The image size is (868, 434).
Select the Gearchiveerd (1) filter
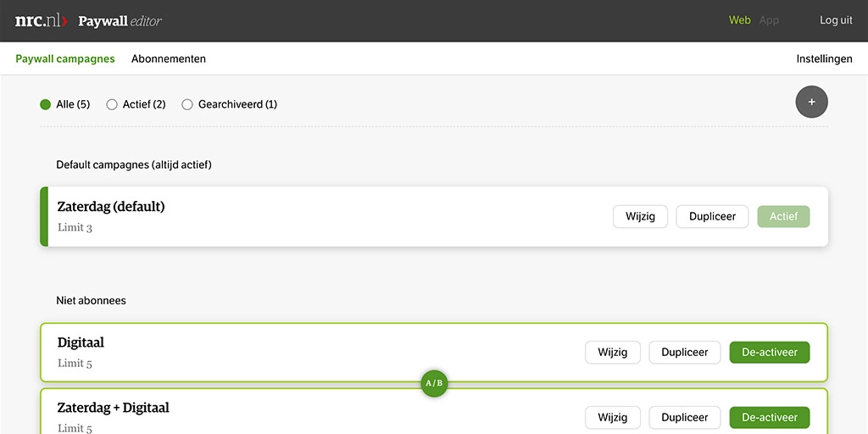tap(187, 104)
